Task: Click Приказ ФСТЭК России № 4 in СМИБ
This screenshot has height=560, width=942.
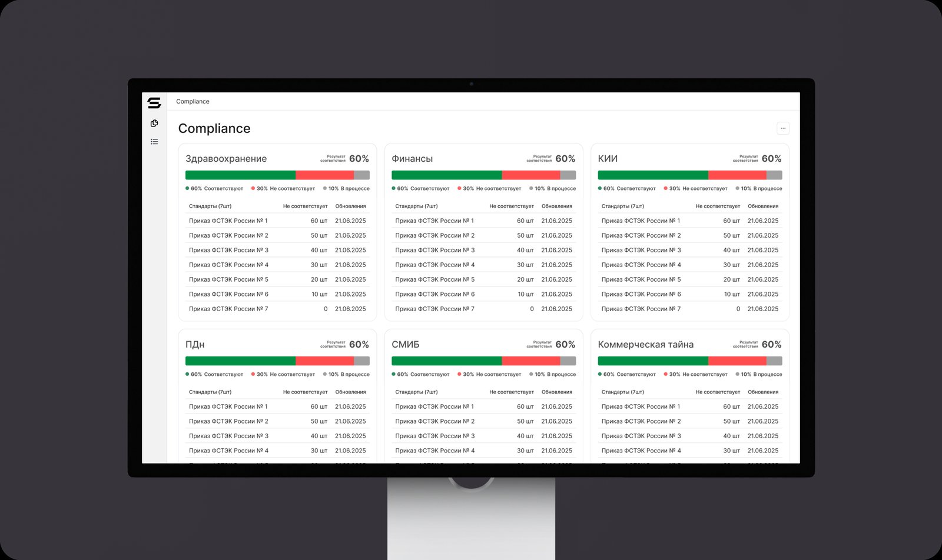Action: coord(435,451)
